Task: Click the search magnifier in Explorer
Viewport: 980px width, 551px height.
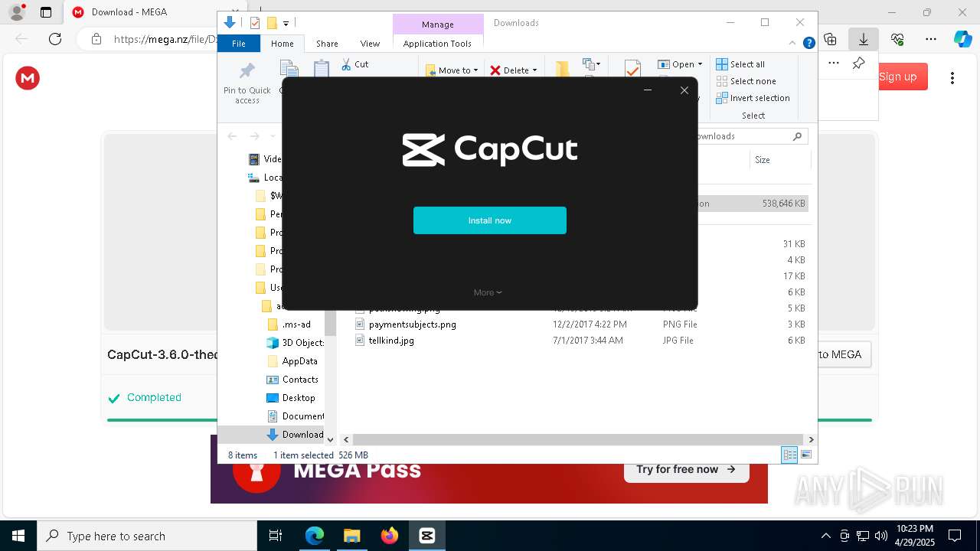Action: pos(797,136)
